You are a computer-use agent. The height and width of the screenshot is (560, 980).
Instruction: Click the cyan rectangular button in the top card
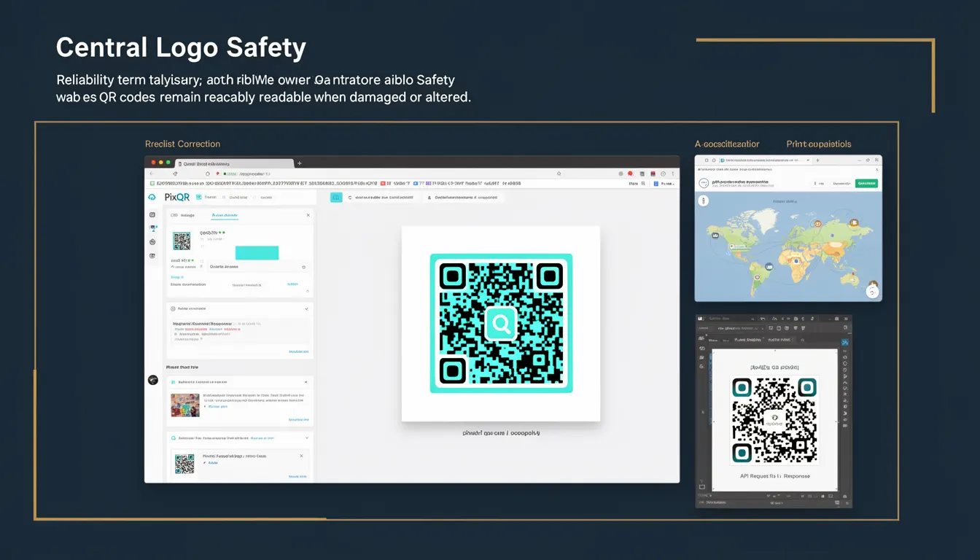click(x=257, y=252)
